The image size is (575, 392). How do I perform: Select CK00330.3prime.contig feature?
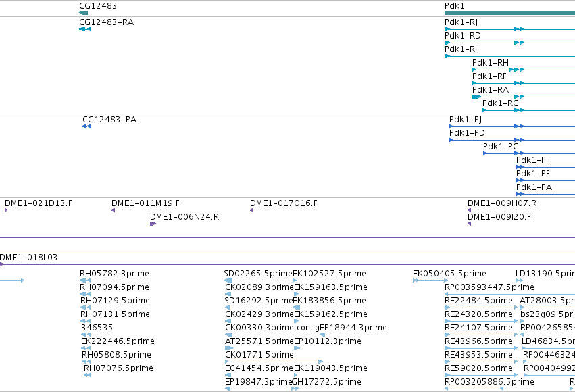229,335
